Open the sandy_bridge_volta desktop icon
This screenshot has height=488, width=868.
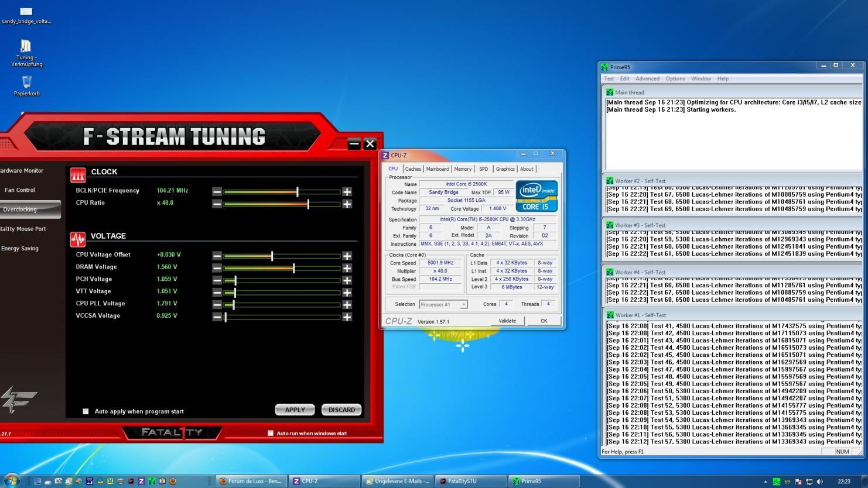coord(26,15)
